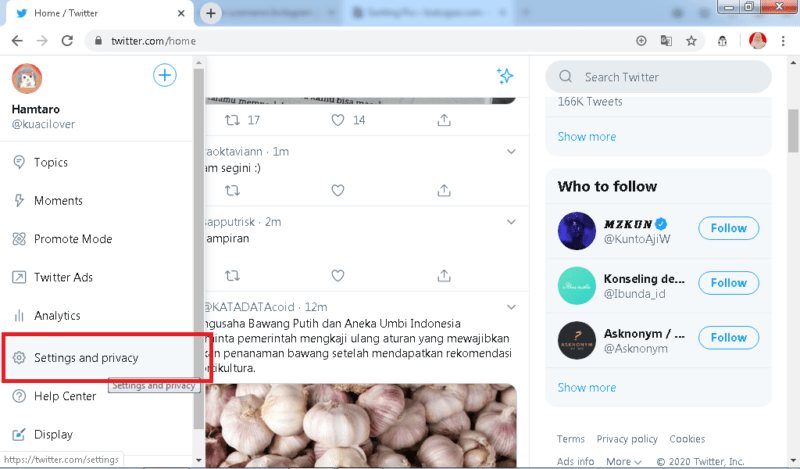Click the browser back arrow
Viewport: 800px width, 469px height.
[x=17, y=41]
